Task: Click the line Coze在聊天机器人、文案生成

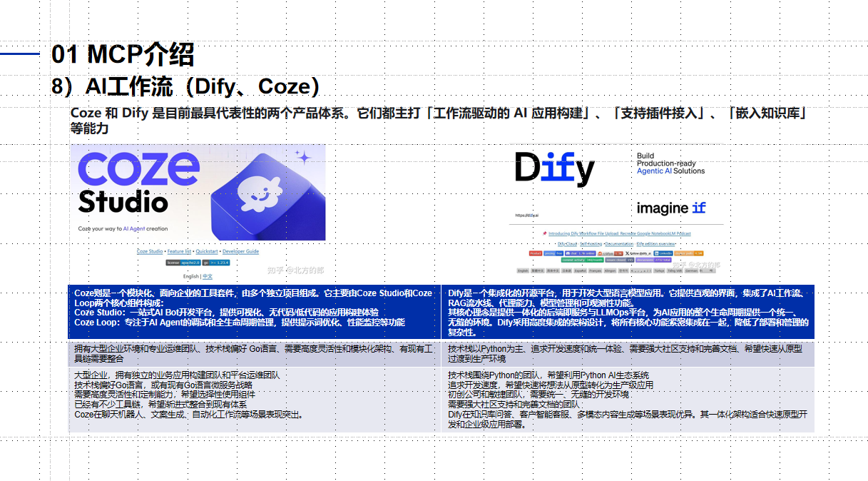Action: pos(190,415)
